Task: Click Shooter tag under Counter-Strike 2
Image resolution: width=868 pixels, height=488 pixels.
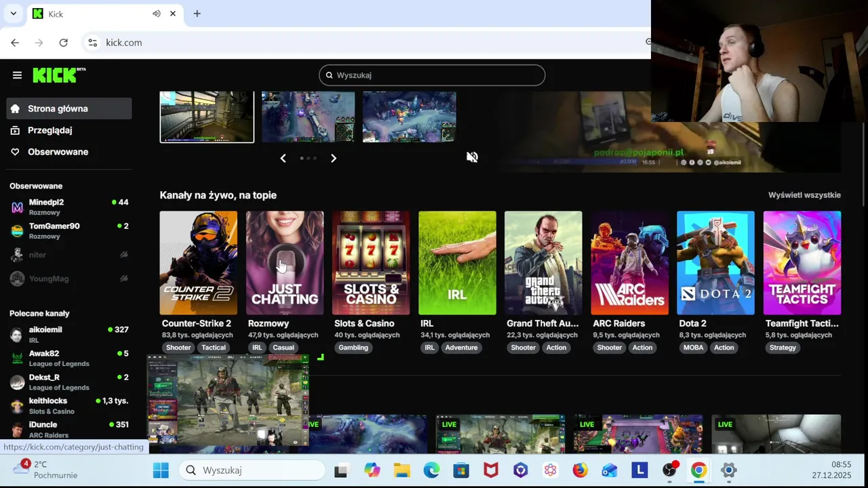Action: (178, 348)
